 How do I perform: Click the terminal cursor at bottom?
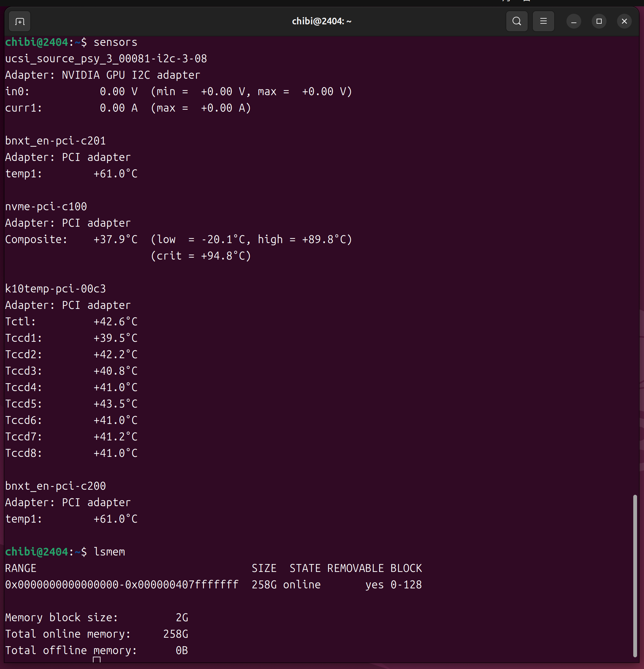[96, 660]
